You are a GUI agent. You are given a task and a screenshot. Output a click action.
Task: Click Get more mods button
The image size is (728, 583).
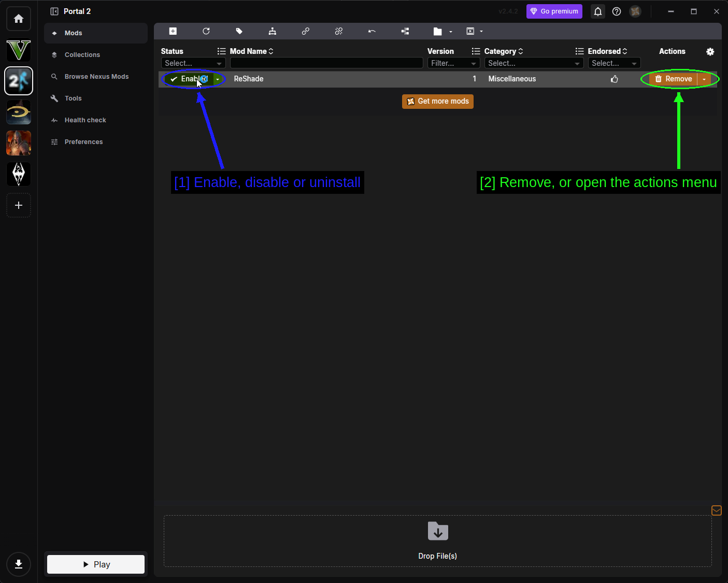point(438,102)
